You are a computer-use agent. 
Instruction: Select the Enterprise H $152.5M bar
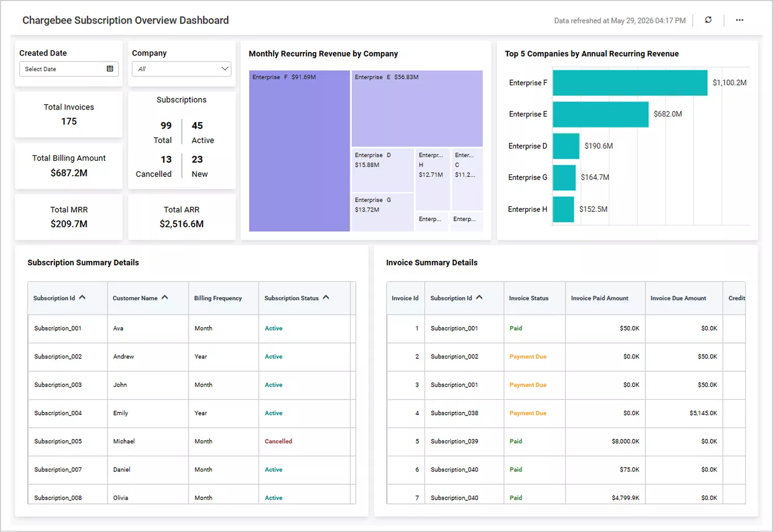563,209
